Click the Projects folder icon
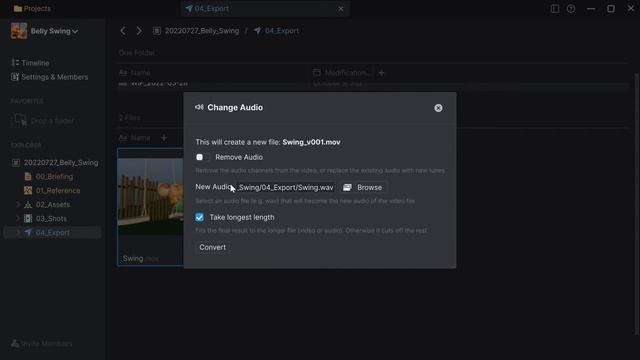 click(18, 9)
